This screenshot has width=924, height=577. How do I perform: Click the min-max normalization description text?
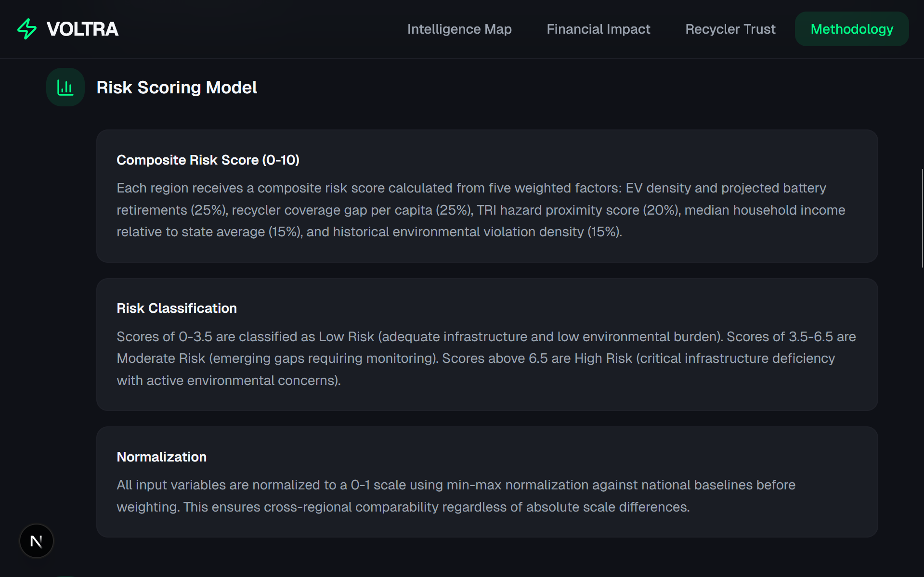pos(455,496)
